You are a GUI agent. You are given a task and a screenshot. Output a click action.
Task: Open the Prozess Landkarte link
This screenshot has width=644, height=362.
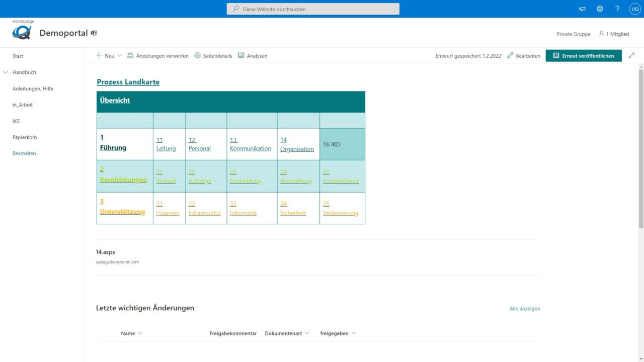pyautogui.click(x=128, y=81)
